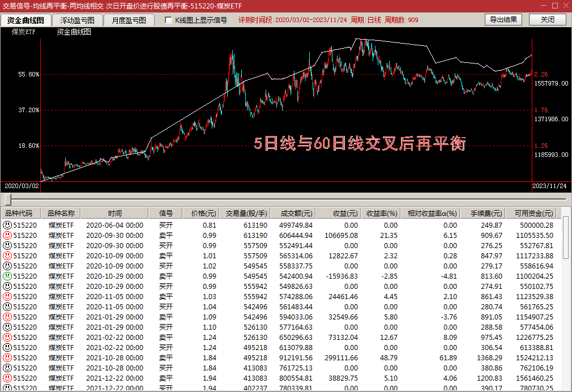Open the 月度盈亏图 tab
This screenshot has width=572, height=392.
129,20
